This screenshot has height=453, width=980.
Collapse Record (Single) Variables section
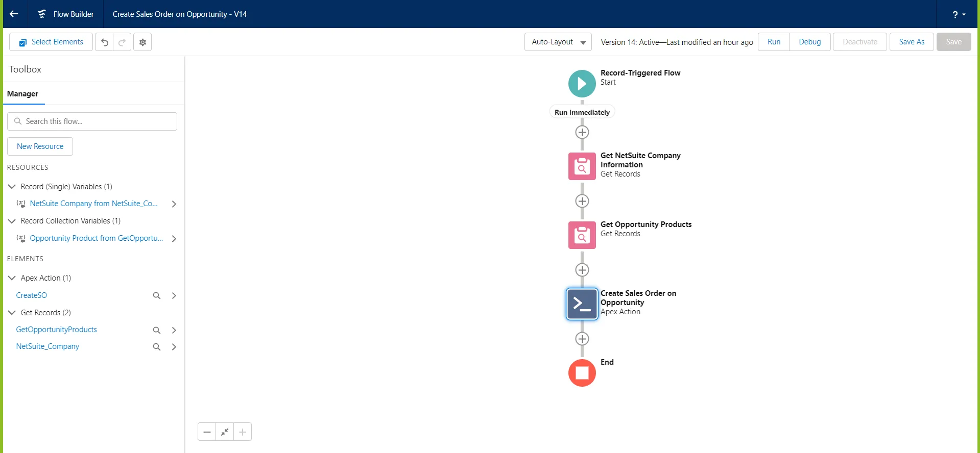pyautogui.click(x=12, y=187)
